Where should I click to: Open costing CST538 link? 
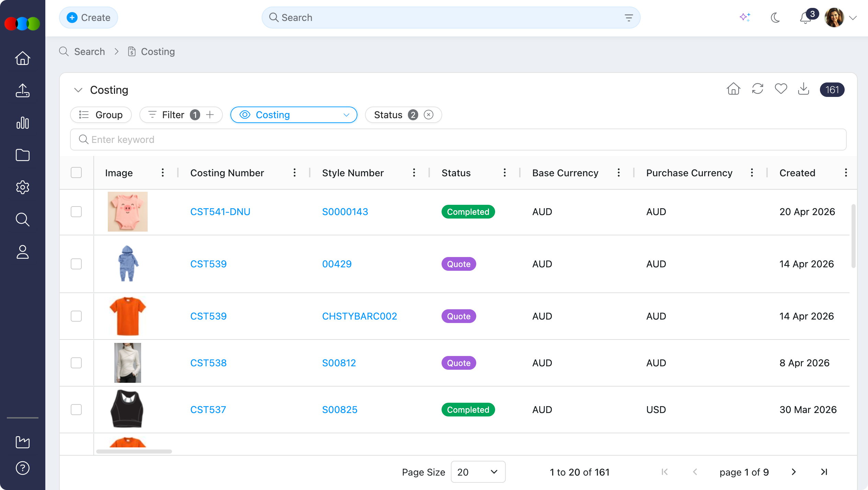coord(208,363)
